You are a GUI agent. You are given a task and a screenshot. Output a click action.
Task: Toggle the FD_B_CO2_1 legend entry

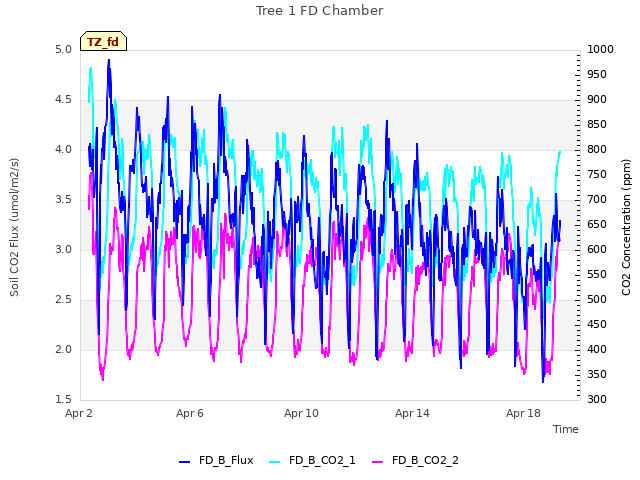[312, 460]
